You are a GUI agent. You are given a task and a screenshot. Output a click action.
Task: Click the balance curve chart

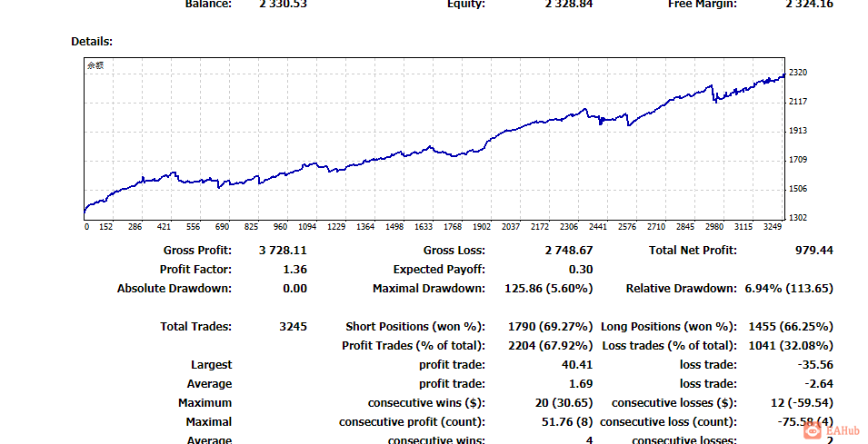(x=434, y=139)
